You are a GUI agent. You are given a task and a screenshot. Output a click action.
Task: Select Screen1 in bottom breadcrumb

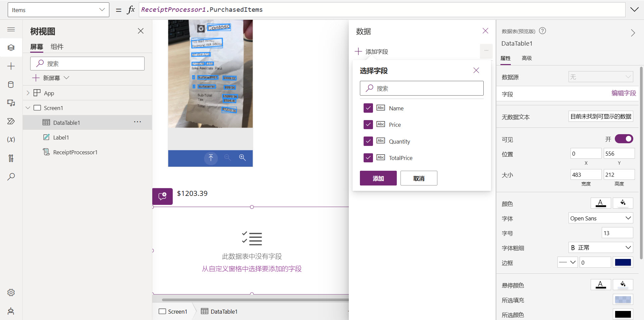pyautogui.click(x=173, y=311)
